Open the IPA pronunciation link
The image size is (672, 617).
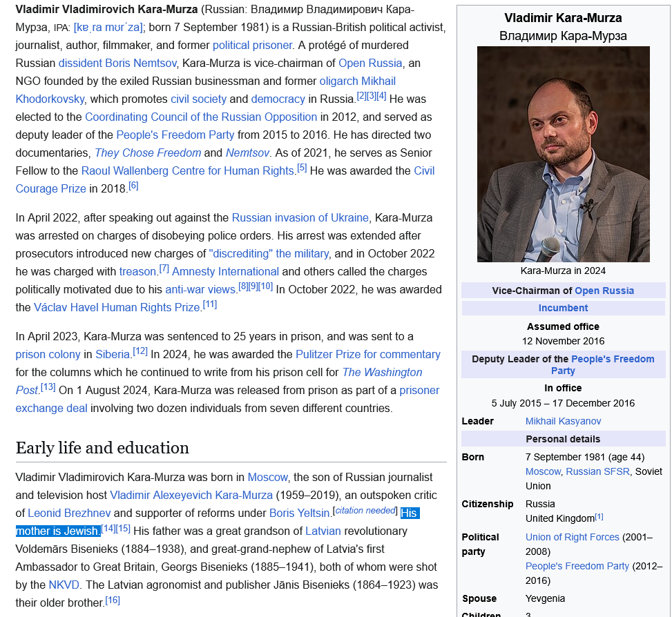pos(108,28)
